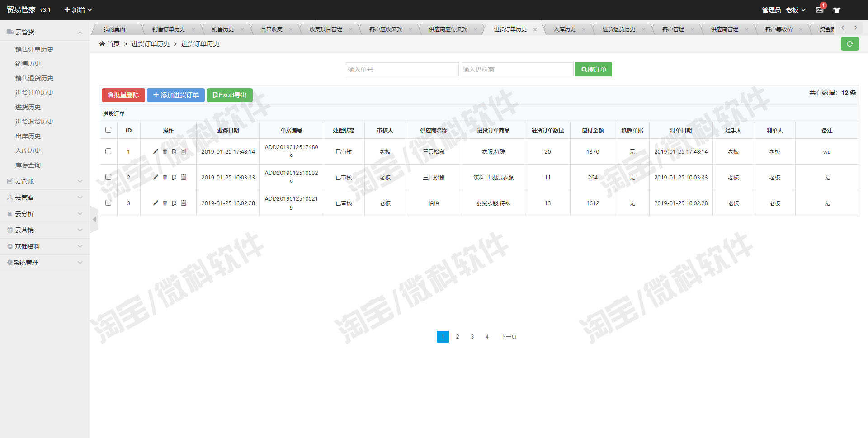Click the clipboard detail icon in row 3
The image size is (868, 438).
[x=184, y=203]
